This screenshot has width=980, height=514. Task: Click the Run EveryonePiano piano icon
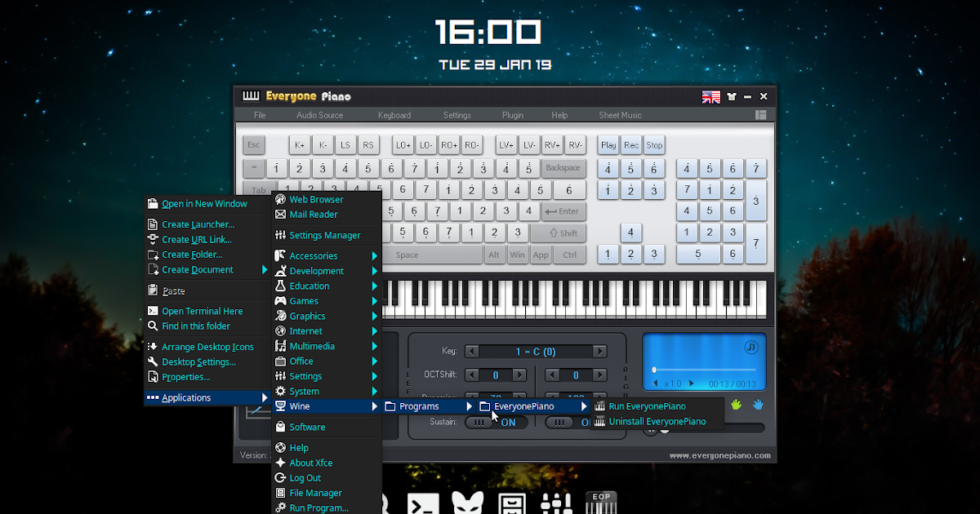click(600, 406)
